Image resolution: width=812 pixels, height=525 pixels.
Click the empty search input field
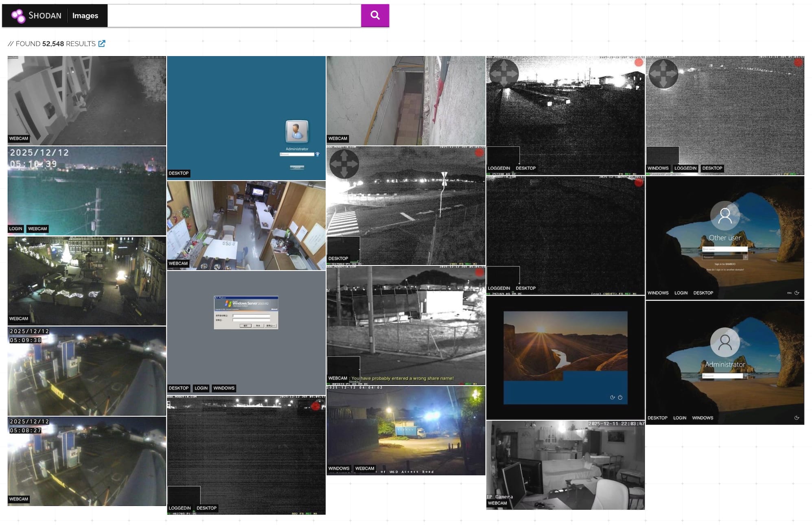(x=232, y=15)
